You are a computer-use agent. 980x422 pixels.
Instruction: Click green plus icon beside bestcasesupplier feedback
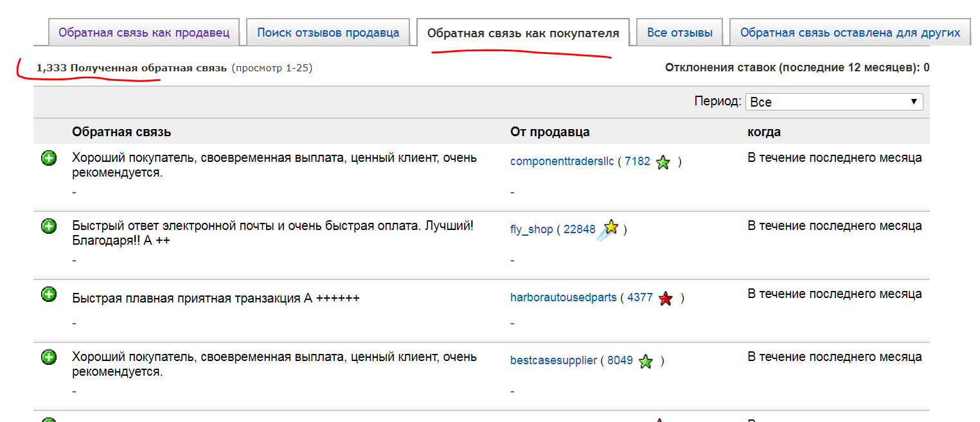49,357
